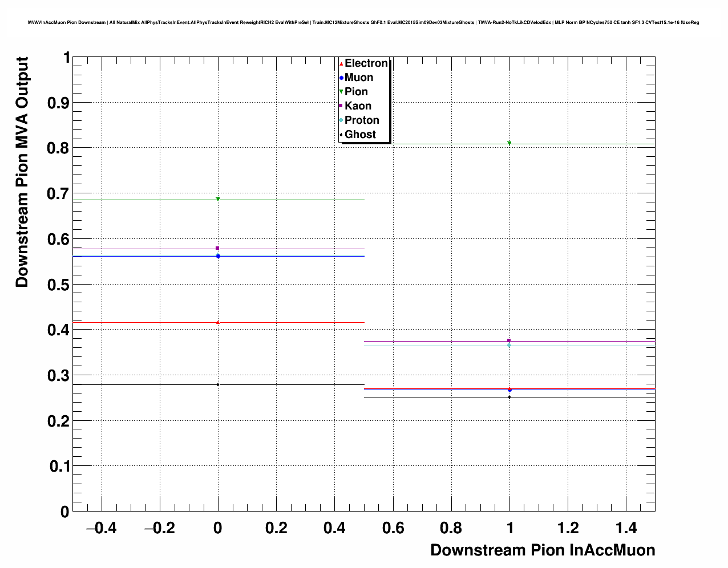Click the blue Muon circle marker in legend
Image resolution: width=728 pixels, height=568 pixels.
tap(341, 78)
